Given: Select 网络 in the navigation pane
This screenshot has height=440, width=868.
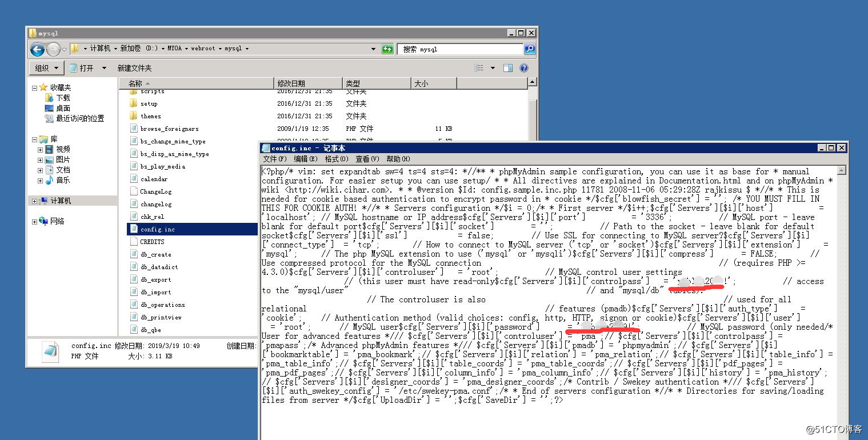Looking at the screenshot, I should [52, 221].
